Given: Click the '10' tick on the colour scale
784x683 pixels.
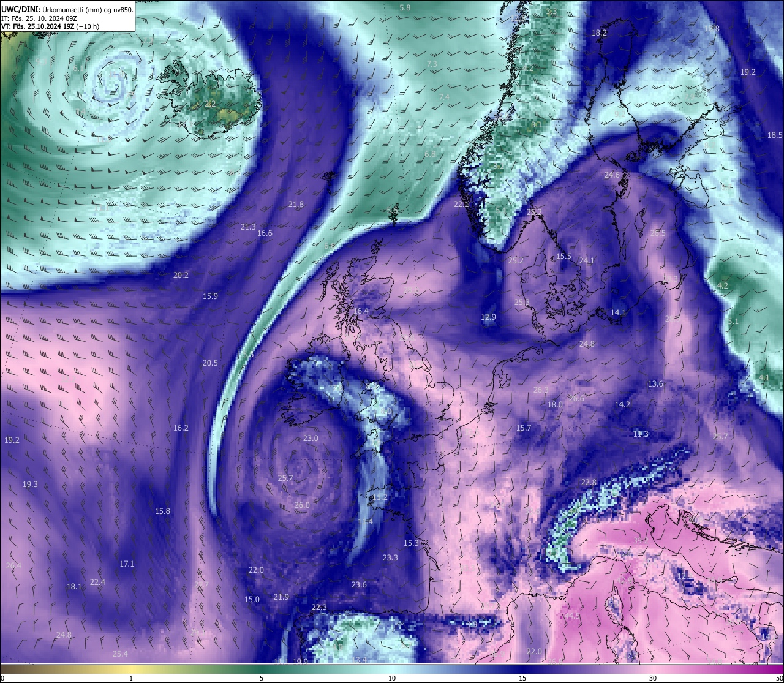Looking at the screenshot, I should (392, 678).
